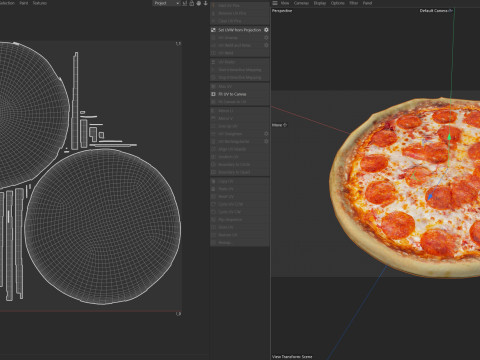Image resolution: width=480 pixels, height=360 pixels.
Task: Click the Default Camera label icon
Action: click(451, 11)
